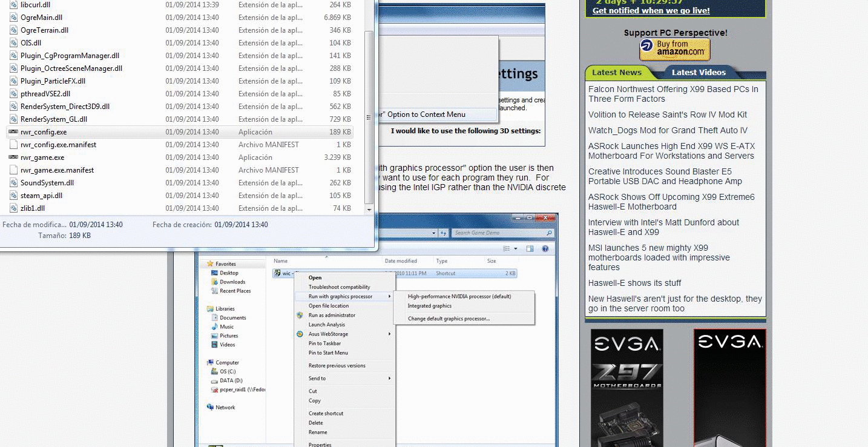Click the 'Aplicación' type of rwr_config.exe

[x=255, y=132]
